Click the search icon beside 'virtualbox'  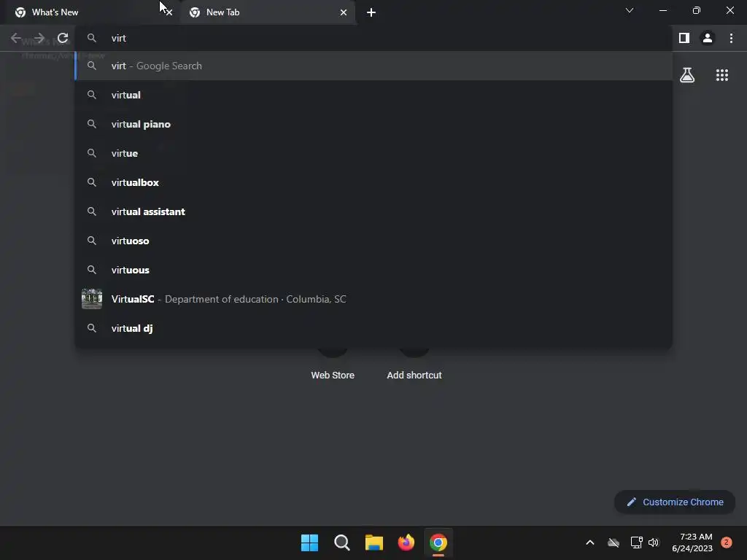(92, 182)
